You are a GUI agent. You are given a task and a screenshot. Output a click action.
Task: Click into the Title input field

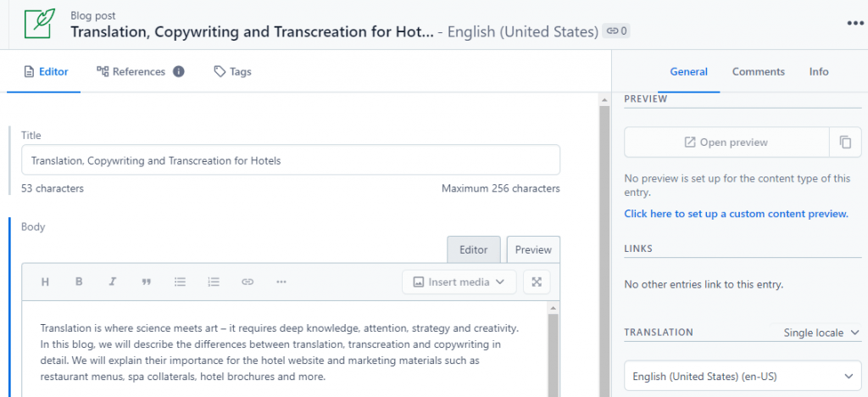pos(290,160)
